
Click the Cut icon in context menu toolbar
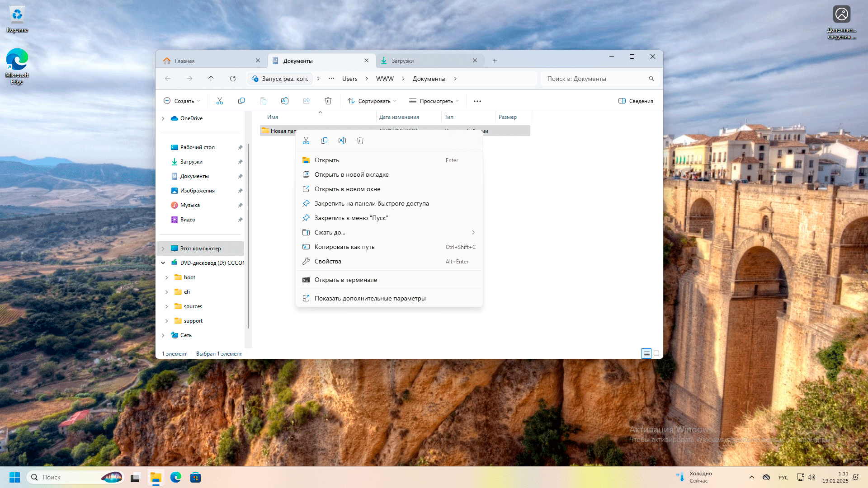pos(306,140)
